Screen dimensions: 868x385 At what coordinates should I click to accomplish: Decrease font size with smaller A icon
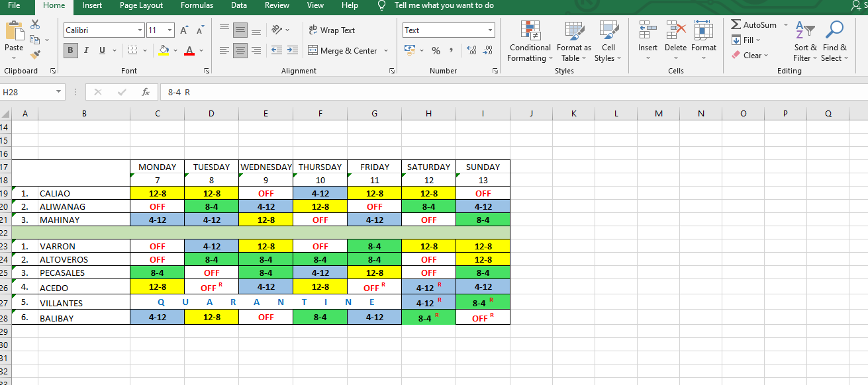pyautogui.click(x=200, y=30)
